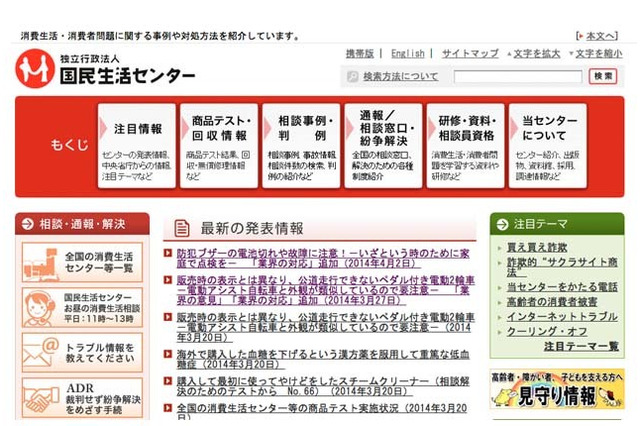Open the 商品テスト・回収情報 menu tile
The image size is (640, 426).
tap(219, 146)
